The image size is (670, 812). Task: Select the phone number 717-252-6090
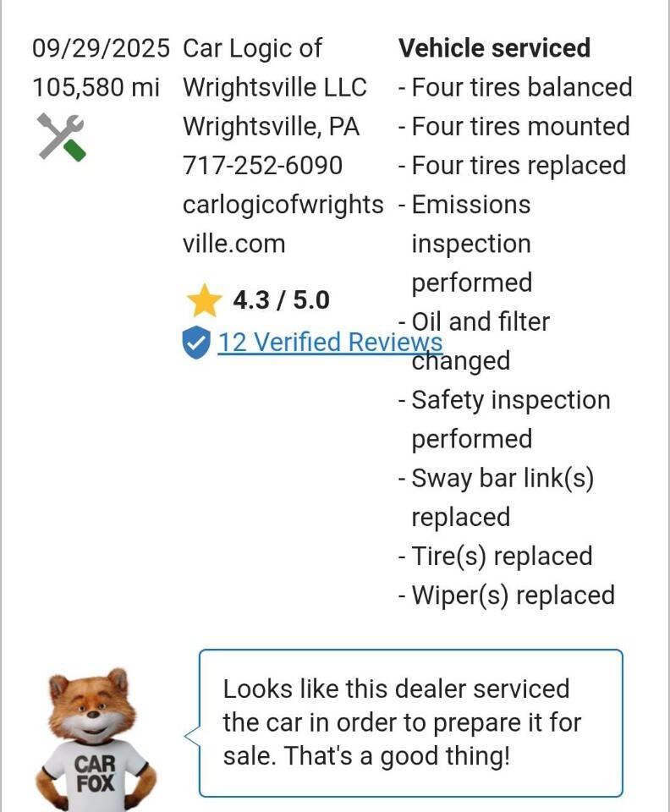pos(262,165)
